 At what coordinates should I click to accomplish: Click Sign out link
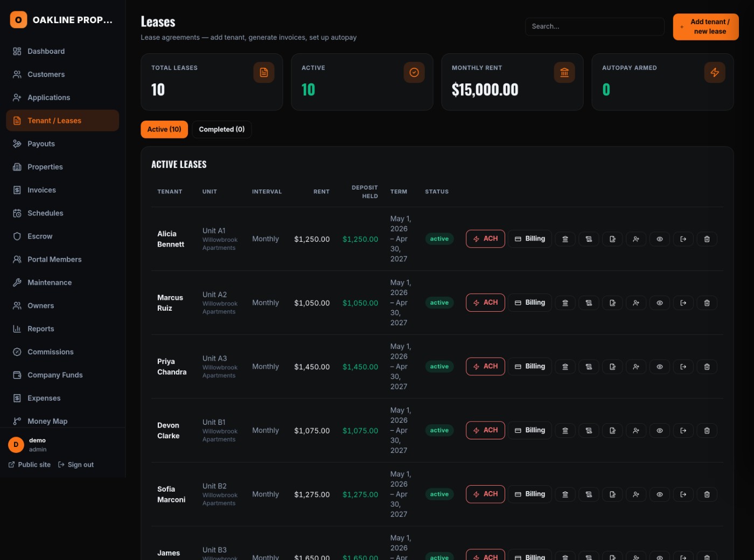(x=76, y=465)
